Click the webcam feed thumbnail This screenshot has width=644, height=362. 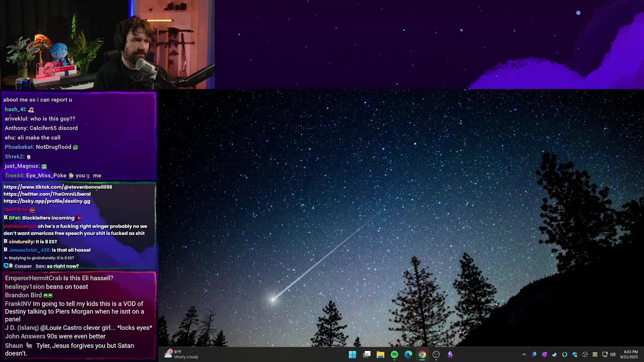(107, 45)
